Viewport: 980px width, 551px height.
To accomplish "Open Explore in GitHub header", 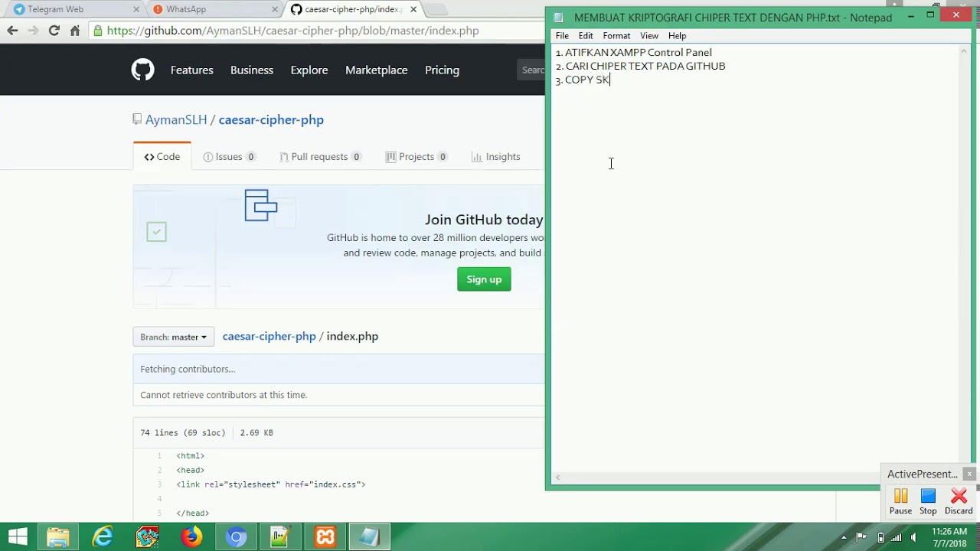I will [x=309, y=70].
